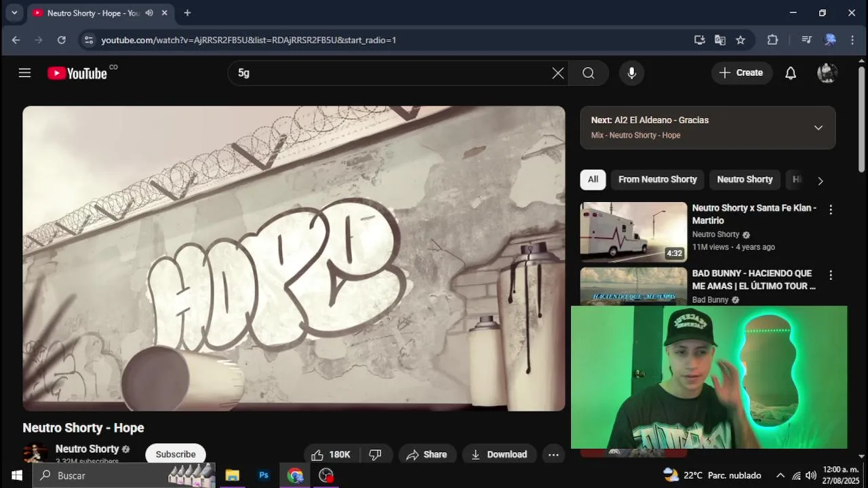This screenshot has height=488, width=868.
Task: Focus the browser address bar URL
Action: pyautogui.click(x=248, y=40)
